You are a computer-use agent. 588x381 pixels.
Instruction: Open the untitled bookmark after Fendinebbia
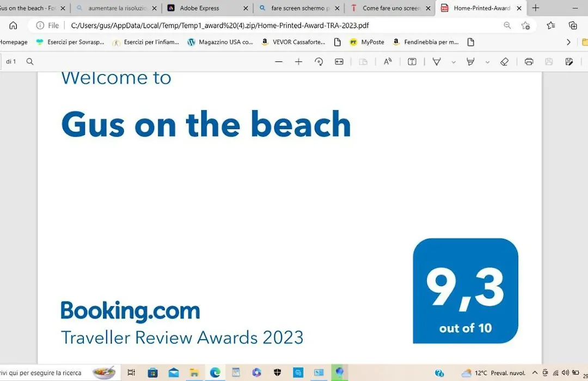470,42
